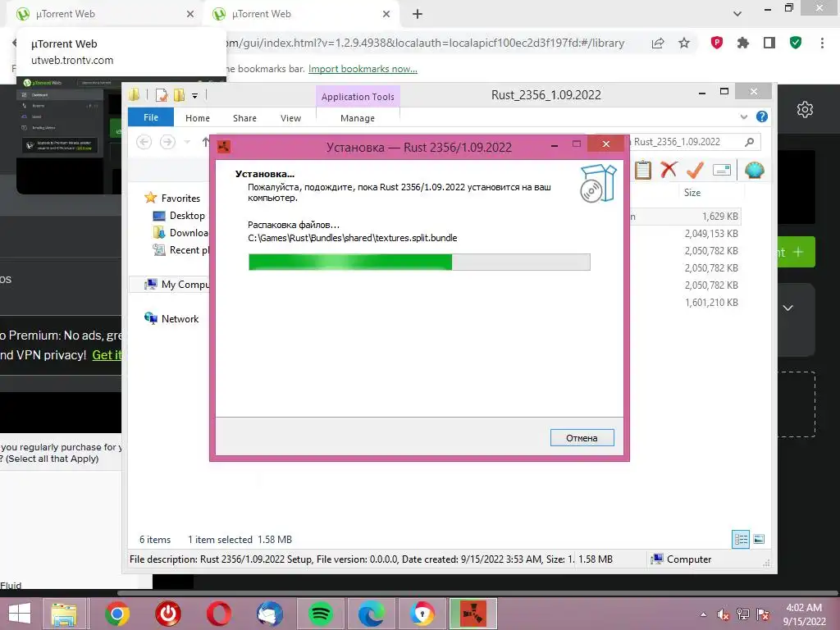Click the Get it Premium link in µTorrent
Screen dimensions: 840x630
point(107,354)
